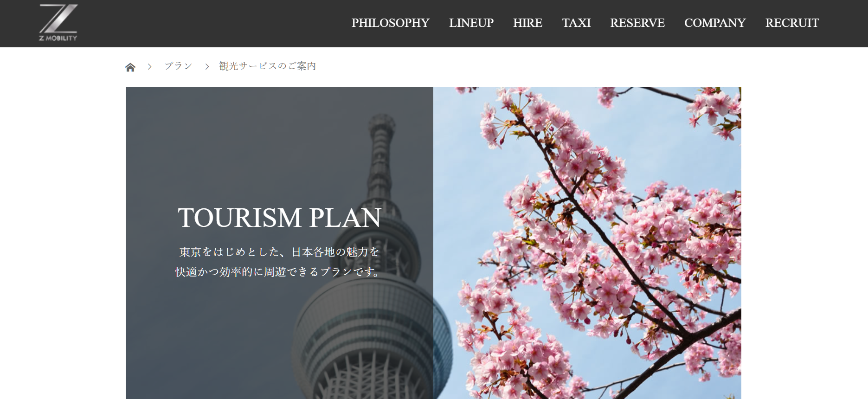
Task: Click the cherry blossom photo
Action: [587, 243]
